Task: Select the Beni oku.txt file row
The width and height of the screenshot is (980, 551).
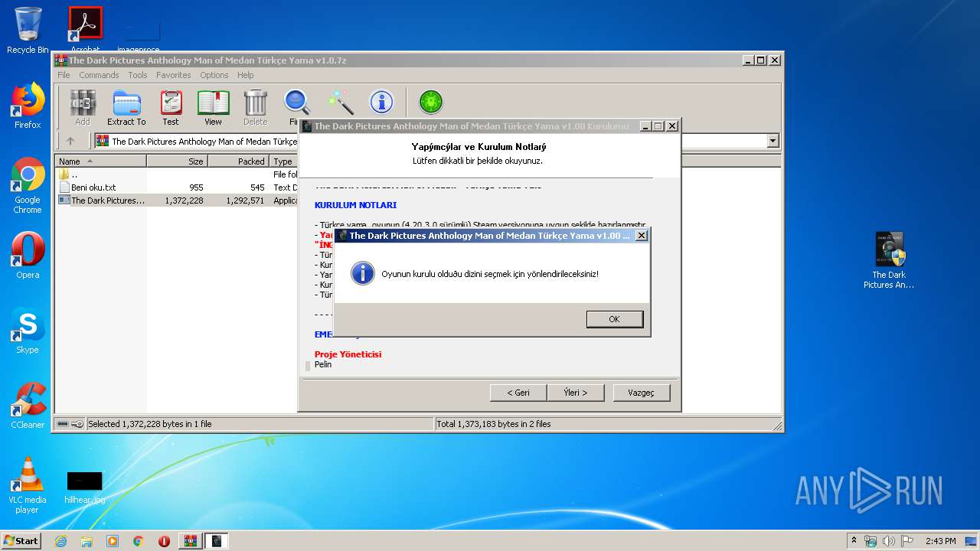Action: [177, 187]
